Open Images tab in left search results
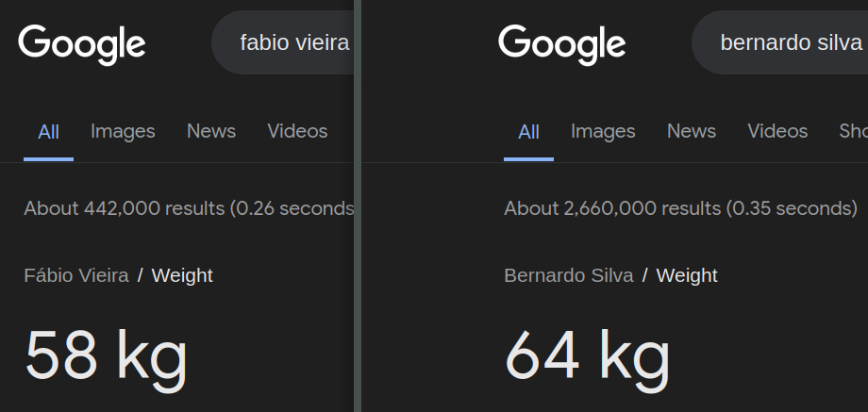Screen dimensions: 868x412 pyautogui.click(x=123, y=132)
